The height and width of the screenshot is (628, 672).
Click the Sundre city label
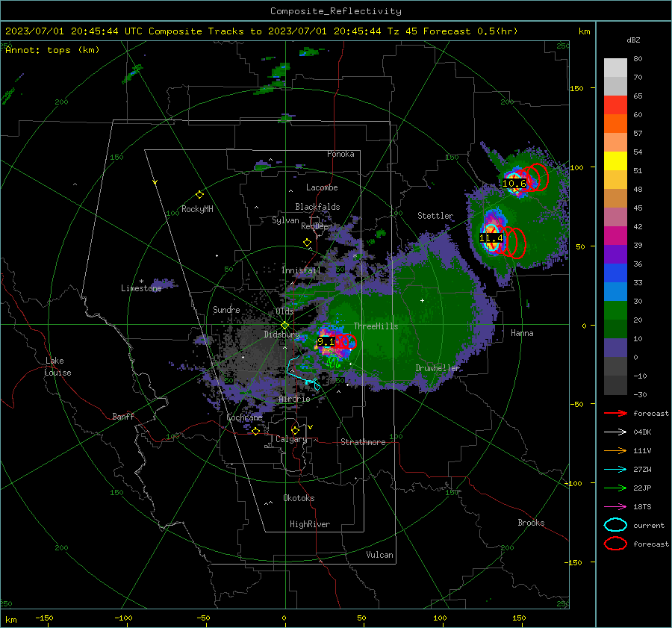coord(226,309)
